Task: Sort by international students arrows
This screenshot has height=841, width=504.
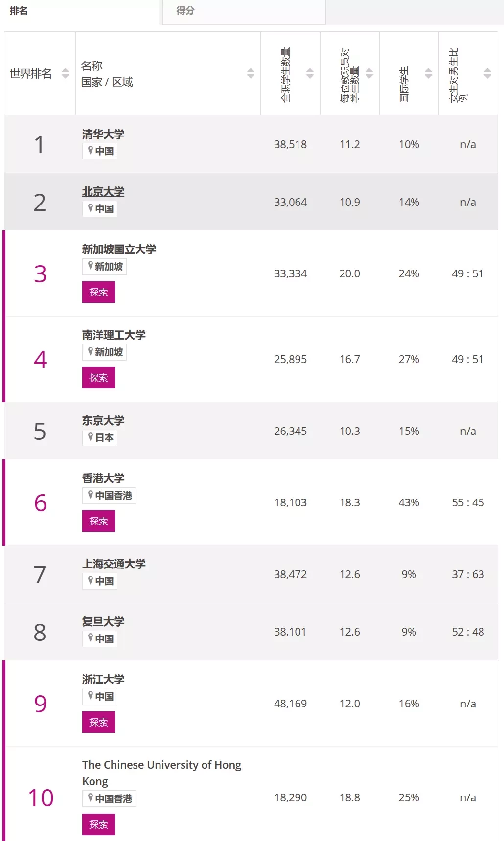Action: point(428,73)
